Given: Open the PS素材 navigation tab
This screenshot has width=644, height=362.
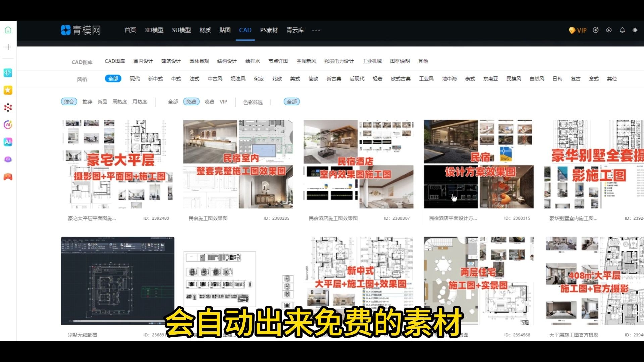Looking at the screenshot, I should click(x=269, y=30).
